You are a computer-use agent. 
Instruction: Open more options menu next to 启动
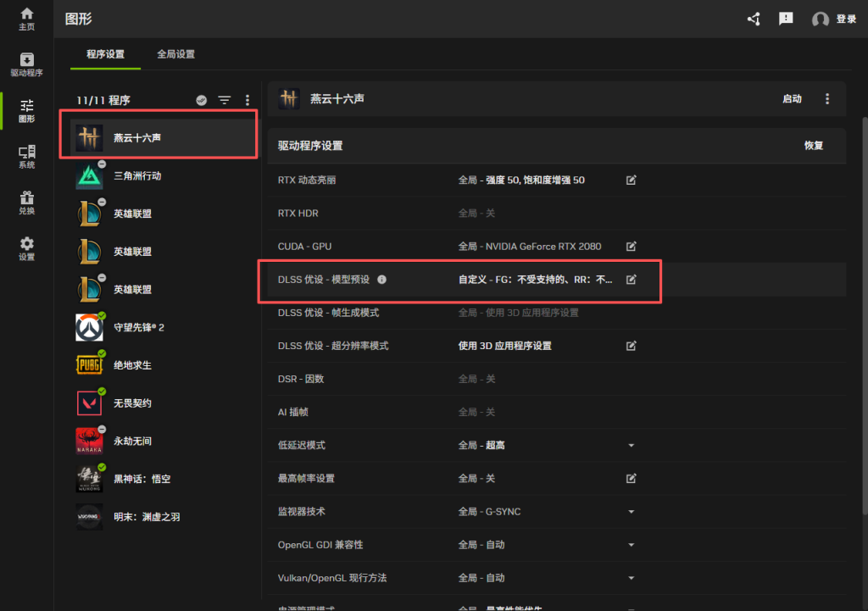click(x=827, y=99)
